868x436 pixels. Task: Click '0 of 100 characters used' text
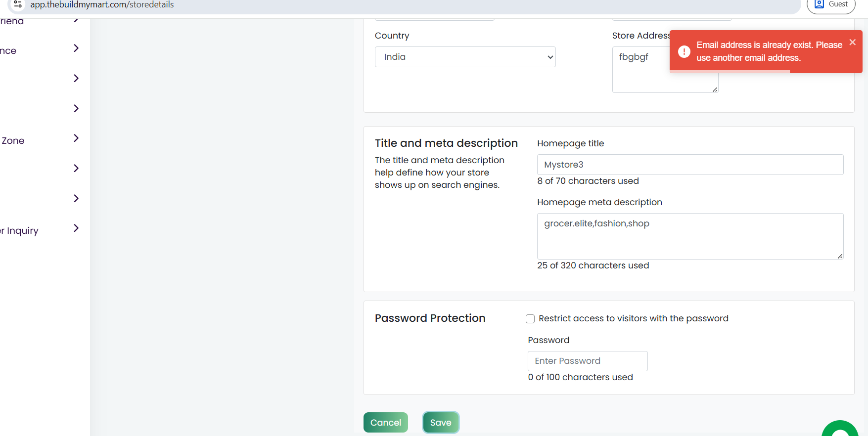[x=580, y=377]
